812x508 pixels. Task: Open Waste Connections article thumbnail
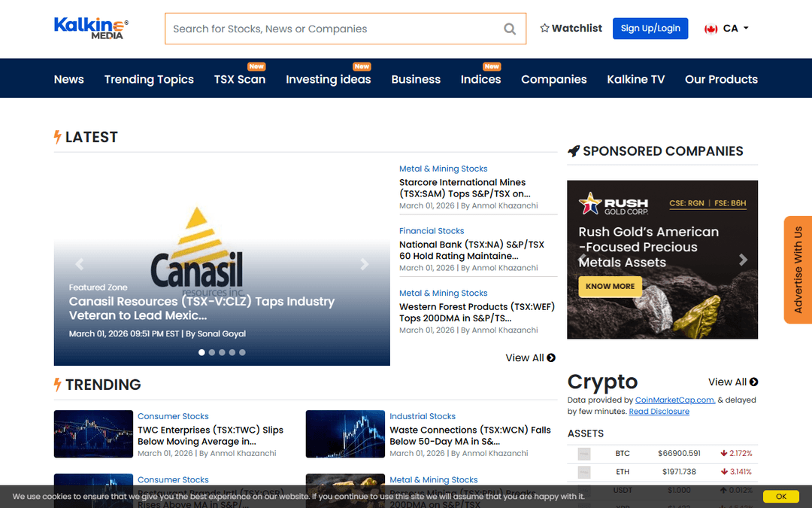pos(345,434)
